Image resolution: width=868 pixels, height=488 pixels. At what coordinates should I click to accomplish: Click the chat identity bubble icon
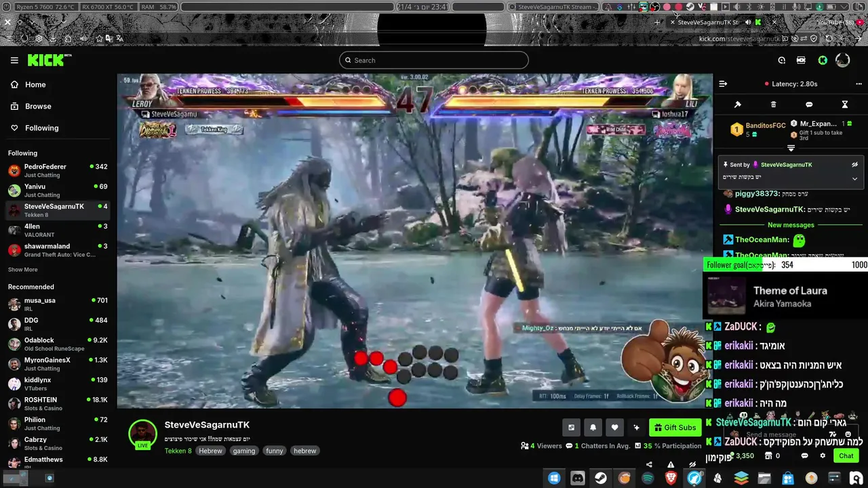805,456
